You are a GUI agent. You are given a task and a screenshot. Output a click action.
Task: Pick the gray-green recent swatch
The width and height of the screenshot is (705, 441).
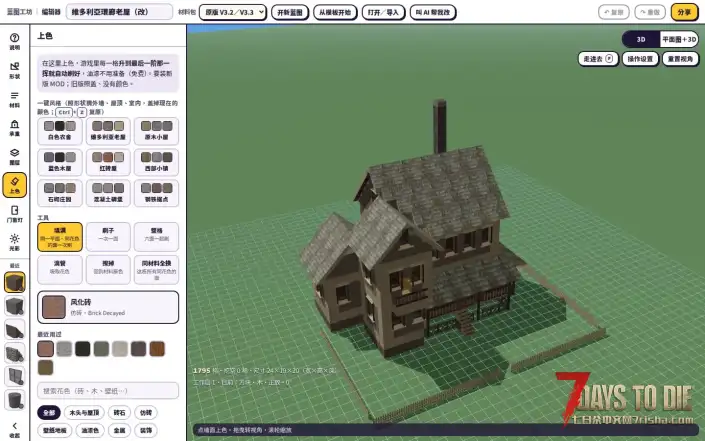tap(101, 349)
